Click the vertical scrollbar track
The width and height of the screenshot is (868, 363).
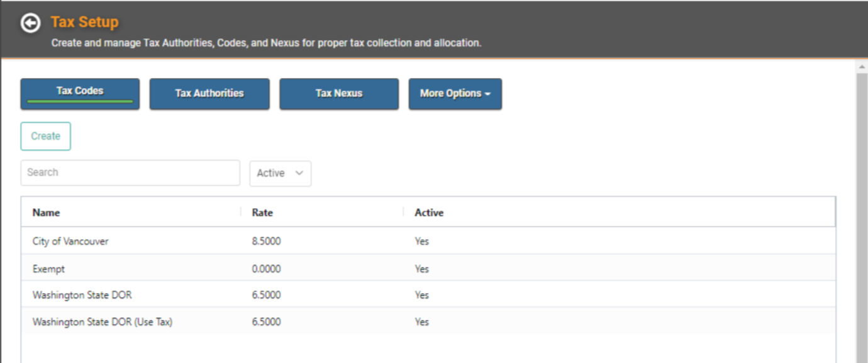pos(862,217)
